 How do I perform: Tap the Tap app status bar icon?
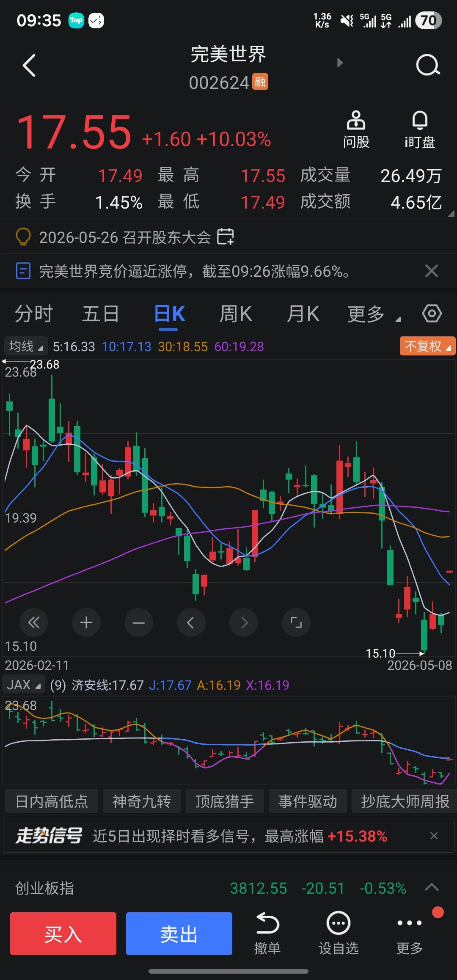coord(76,20)
